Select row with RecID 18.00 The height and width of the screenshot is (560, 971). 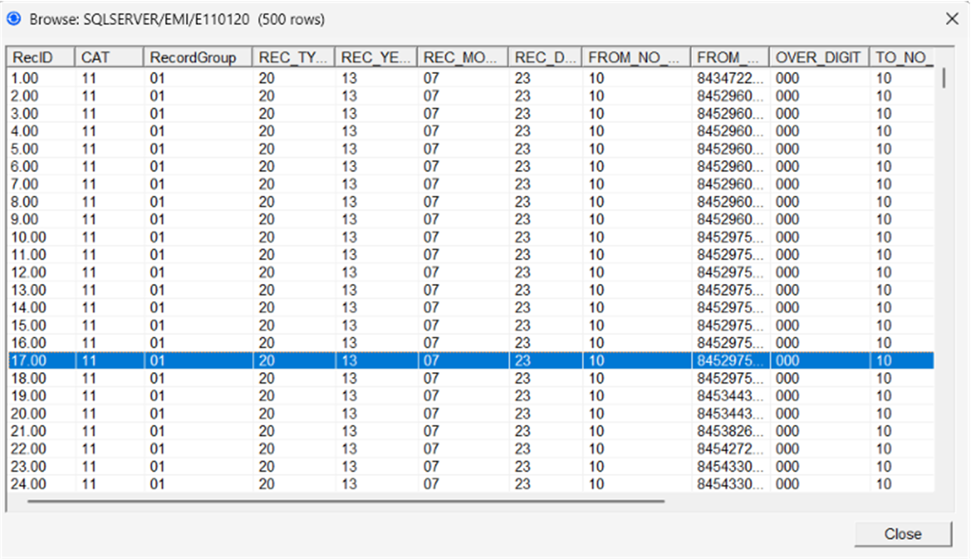(x=470, y=378)
